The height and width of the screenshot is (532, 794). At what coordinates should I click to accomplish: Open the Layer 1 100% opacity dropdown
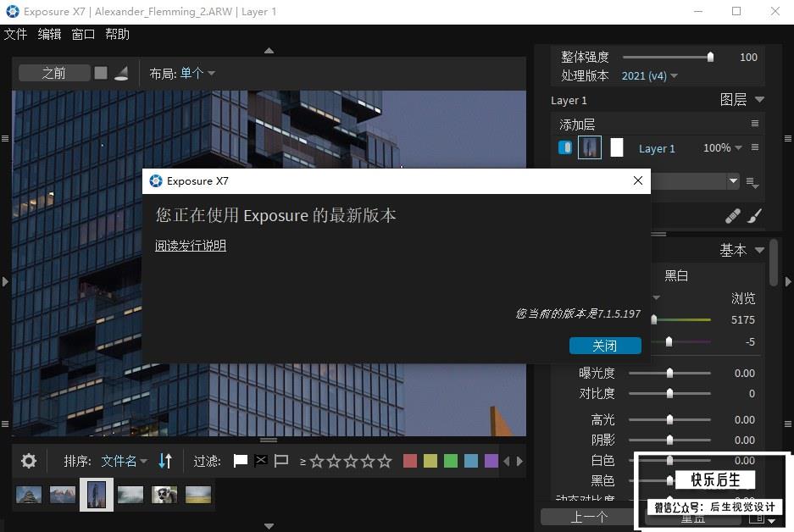coord(723,147)
